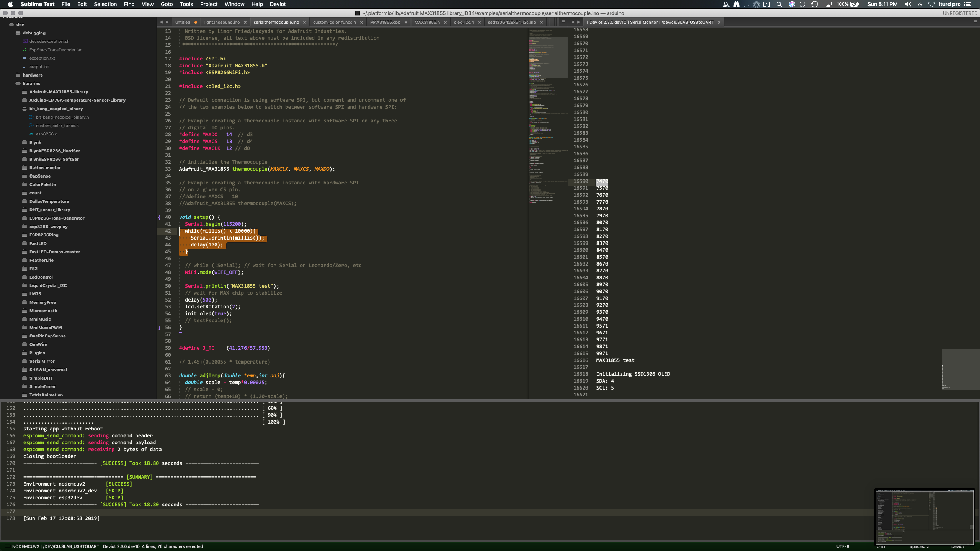The image size is (980, 551).
Task: Open Time Machine menu bar icon
Action: pyautogui.click(x=814, y=4)
